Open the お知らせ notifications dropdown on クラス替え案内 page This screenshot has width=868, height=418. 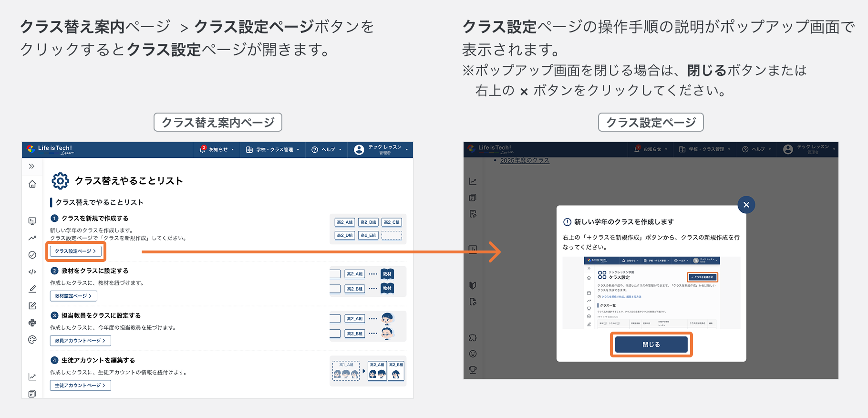click(217, 149)
